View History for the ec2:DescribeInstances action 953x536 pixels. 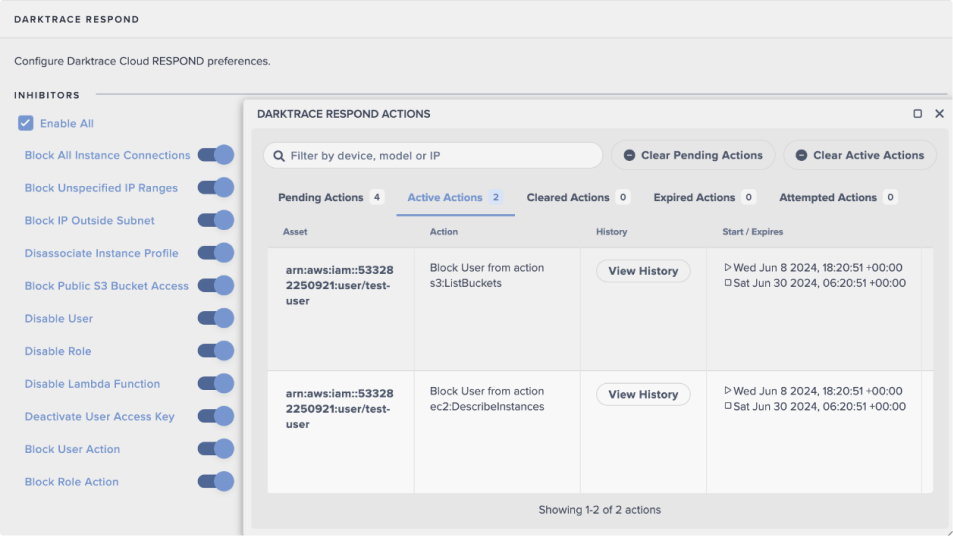click(x=643, y=394)
